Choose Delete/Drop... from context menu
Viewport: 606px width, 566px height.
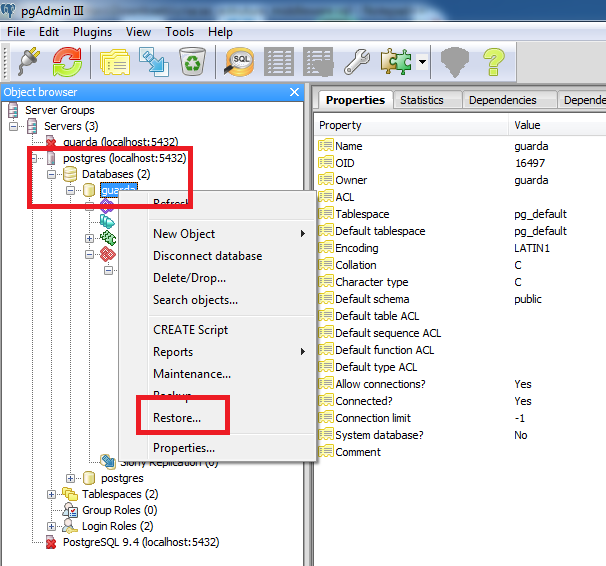231,278
